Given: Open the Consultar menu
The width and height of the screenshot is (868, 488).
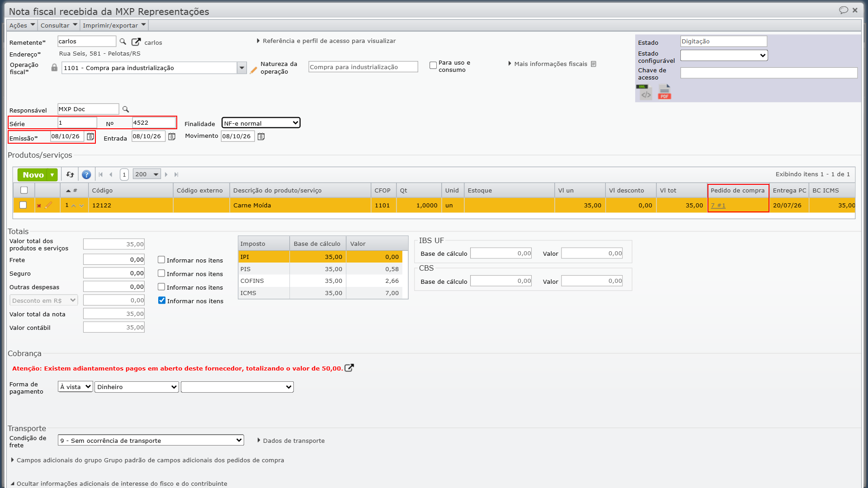Looking at the screenshot, I should (x=59, y=25).
